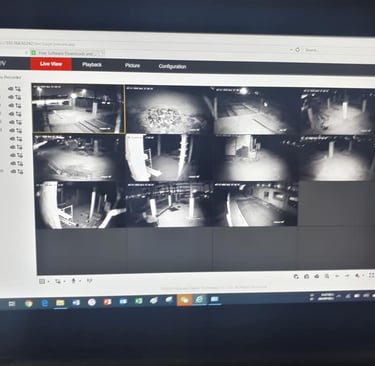This screenshot has width=375, height=366.
Task: Click the digital zoom icon
Action: pyautogui.click(x=327, y=276)
